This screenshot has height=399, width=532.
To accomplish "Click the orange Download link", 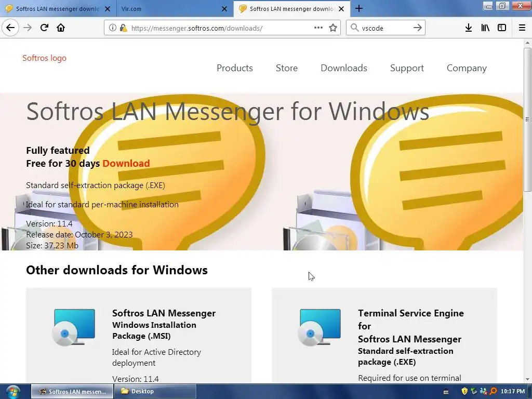I will (126, 163).
